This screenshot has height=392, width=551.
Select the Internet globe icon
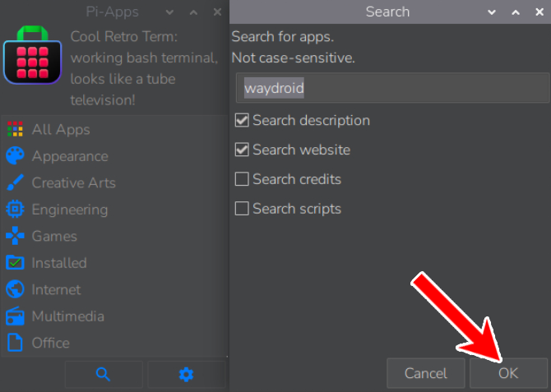tap(15, 289)
